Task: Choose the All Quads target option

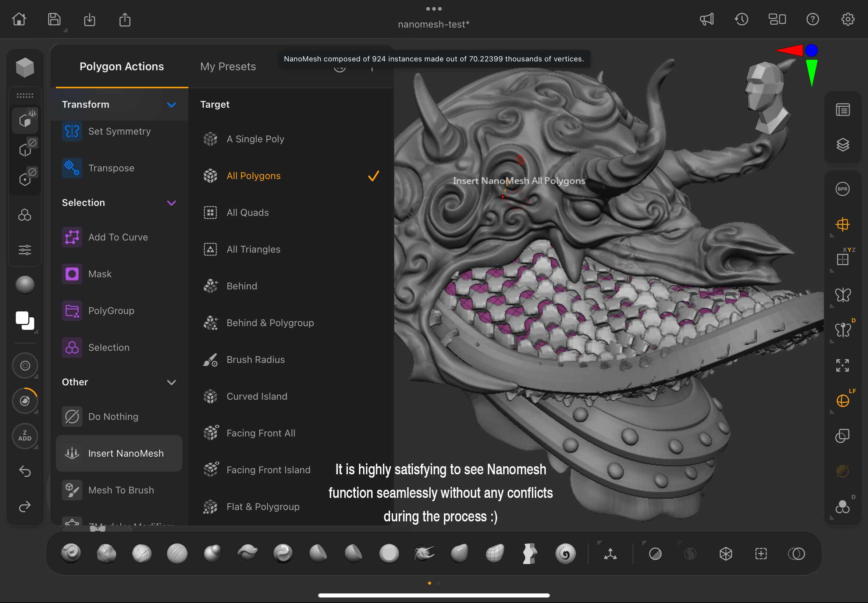Action: click(248, 213)
